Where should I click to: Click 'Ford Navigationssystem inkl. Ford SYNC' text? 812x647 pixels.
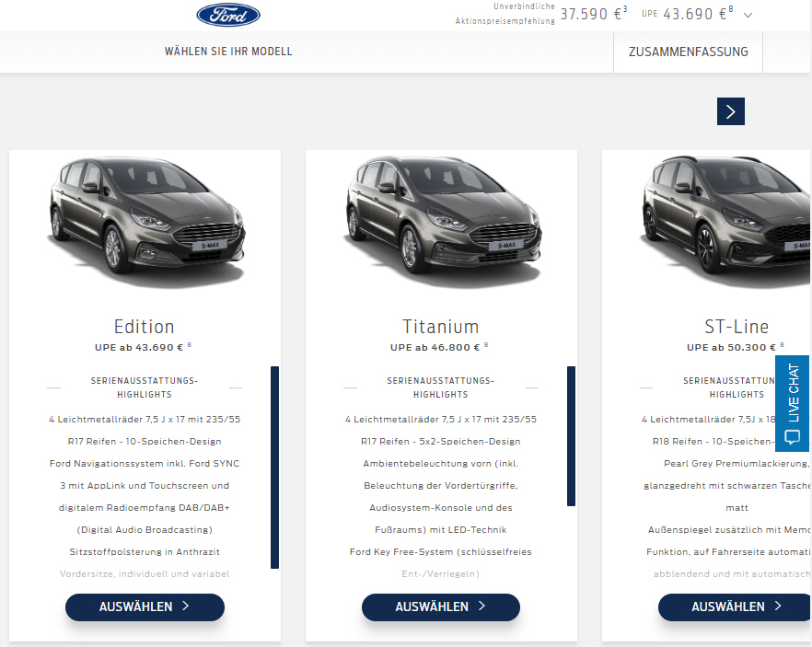(145, 463)
